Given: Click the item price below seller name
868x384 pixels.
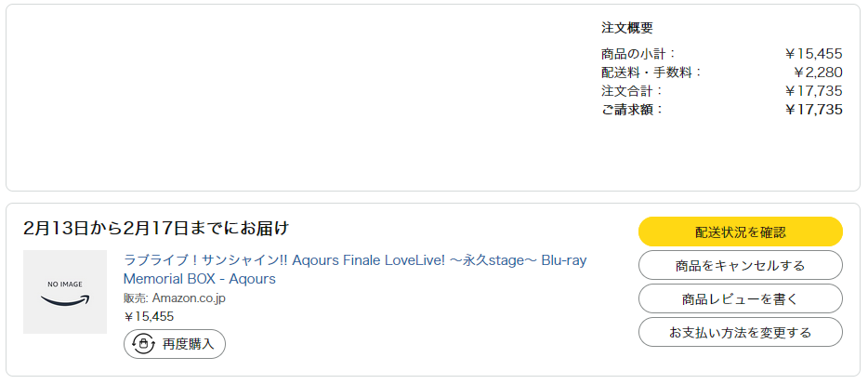Looking at the screenshot, I should click(x=149, y=316).
